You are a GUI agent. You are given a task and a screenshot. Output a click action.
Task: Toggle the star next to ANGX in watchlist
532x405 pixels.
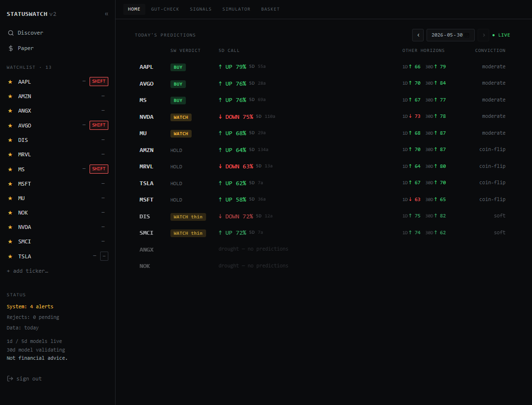click(10, 111)
